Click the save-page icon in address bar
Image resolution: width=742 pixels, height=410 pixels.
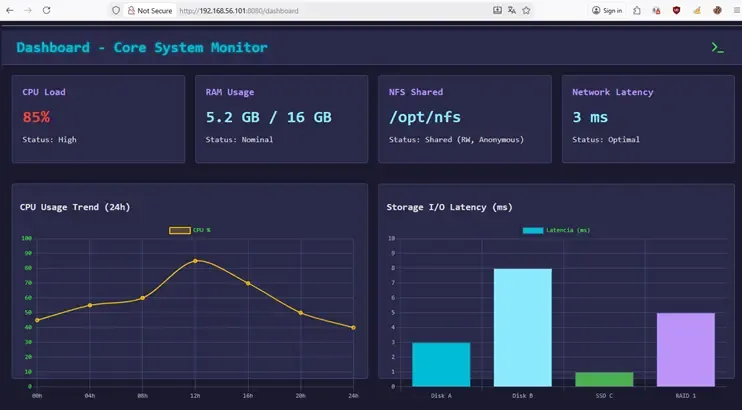(497, 10)
